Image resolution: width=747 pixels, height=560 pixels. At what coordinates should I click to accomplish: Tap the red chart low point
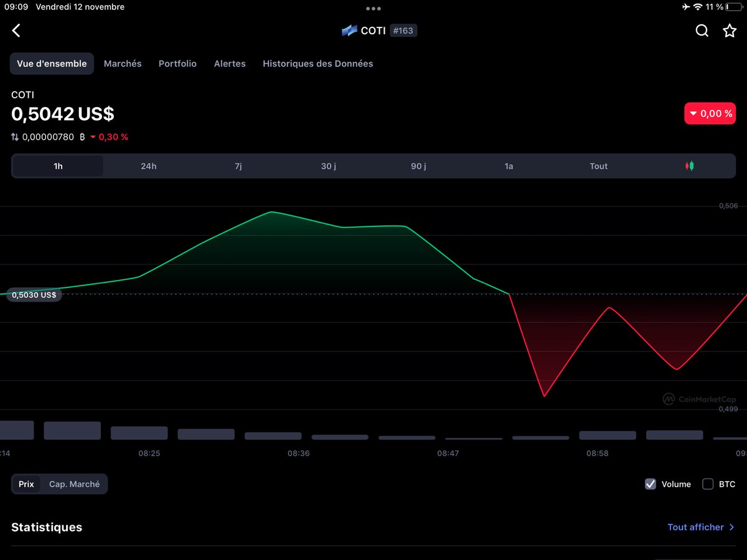pos(544,396)
